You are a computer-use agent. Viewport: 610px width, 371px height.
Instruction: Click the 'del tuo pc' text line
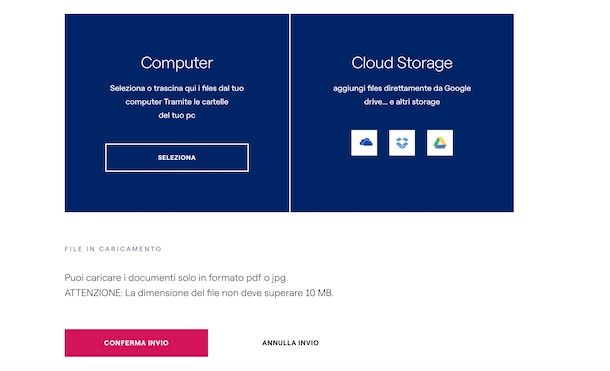click(x=177, y=116)
